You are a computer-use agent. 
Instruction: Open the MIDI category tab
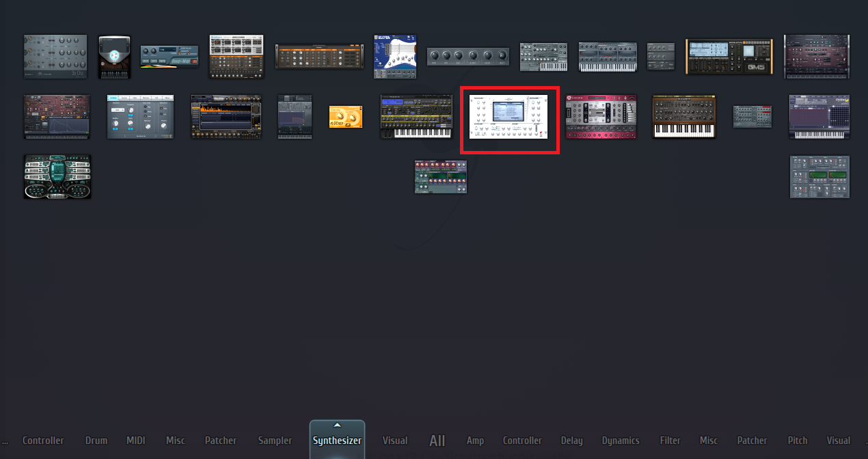pos(136,441)
